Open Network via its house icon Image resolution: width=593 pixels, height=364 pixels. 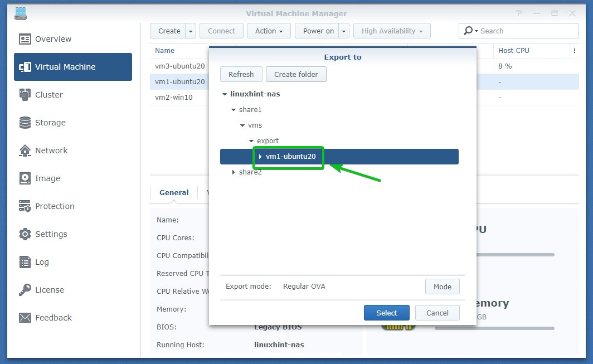(x=25, y=151)
